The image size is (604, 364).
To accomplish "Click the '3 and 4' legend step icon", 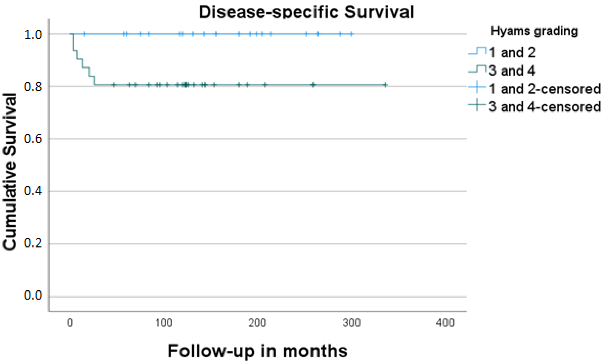I will pyautogui.click(x=477, y=69).
